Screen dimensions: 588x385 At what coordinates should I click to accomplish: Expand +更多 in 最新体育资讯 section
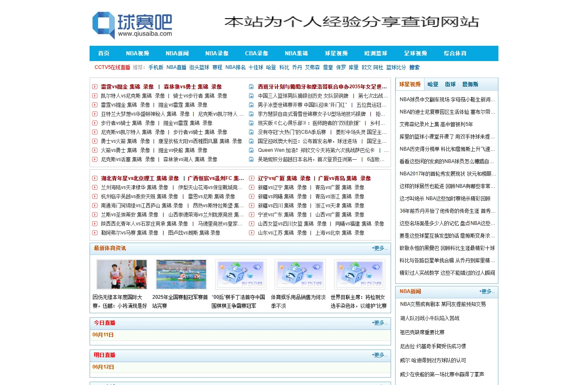379,248
